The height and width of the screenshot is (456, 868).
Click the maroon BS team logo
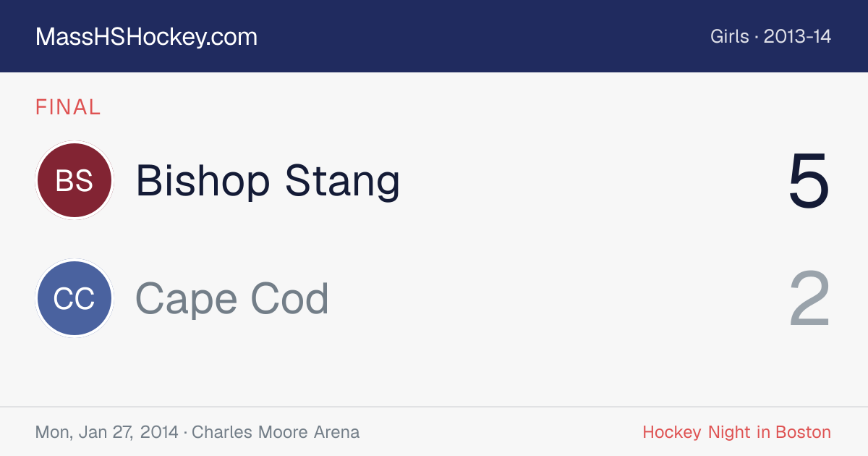tap(75, 180)
